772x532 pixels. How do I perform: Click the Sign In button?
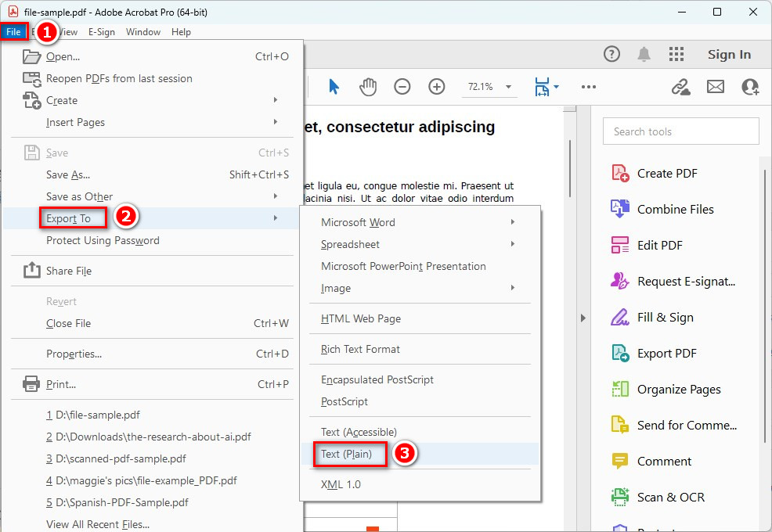[729, 54]
